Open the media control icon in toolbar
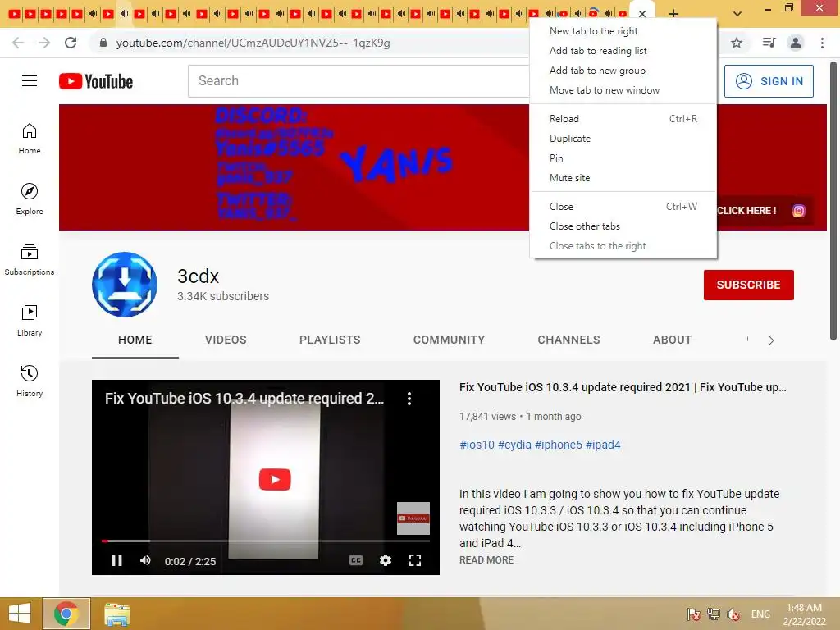Viewport: 840px width, 630px height. click(769, 43)
